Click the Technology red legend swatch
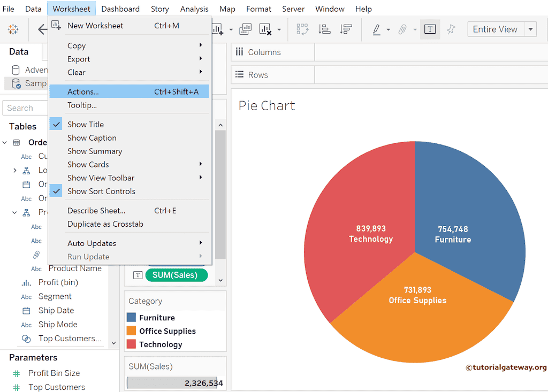Viewport: 548px width, 392px height. [132, 344]
